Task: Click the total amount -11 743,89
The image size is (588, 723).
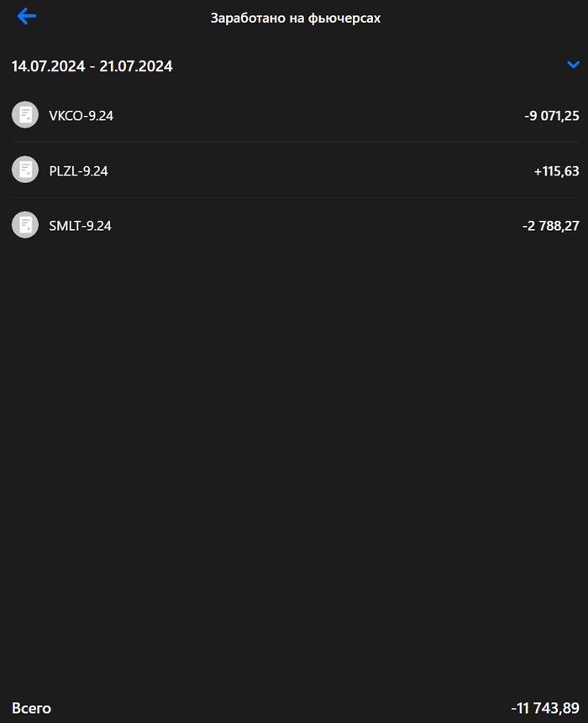Action: pos(545,709)
